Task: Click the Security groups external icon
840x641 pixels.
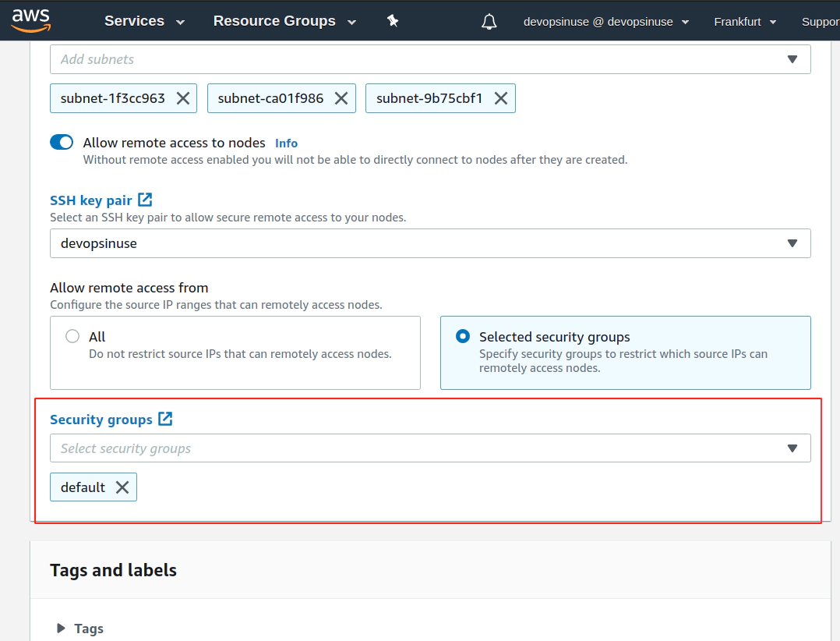Action: pos(165,419)
